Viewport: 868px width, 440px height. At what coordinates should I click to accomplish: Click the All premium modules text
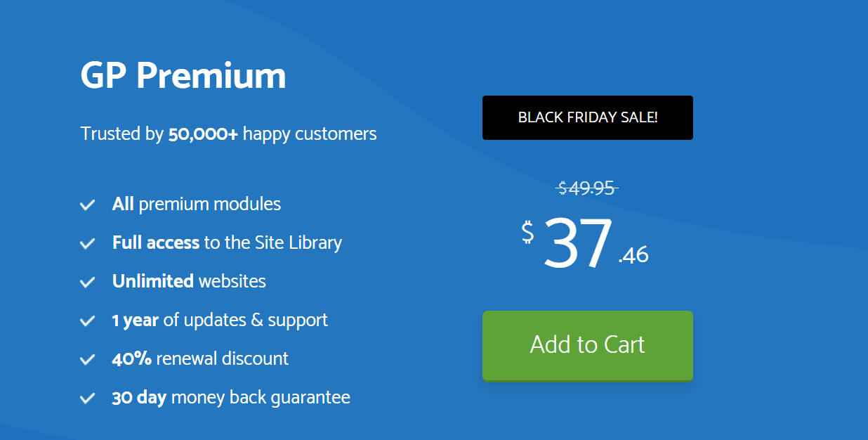[x=197, y=205]
